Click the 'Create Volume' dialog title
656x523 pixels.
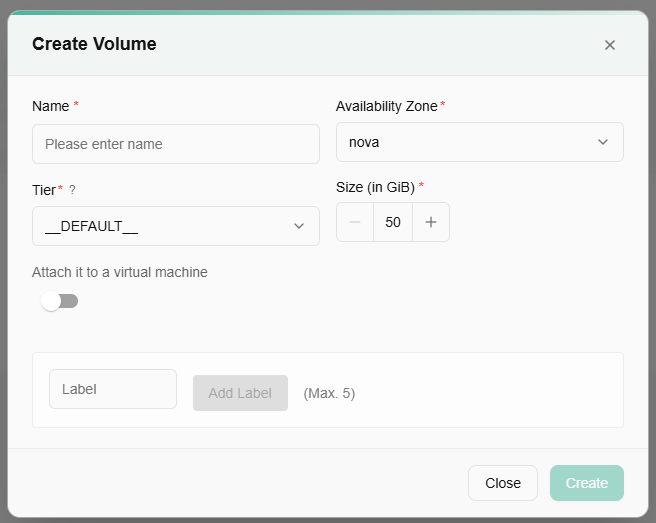pos(94,44)
